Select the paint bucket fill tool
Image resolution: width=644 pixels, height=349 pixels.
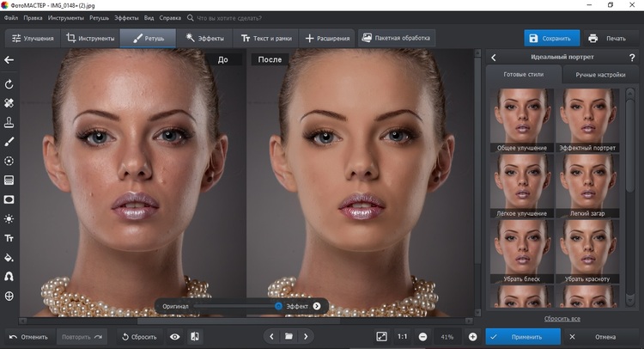pos(9,257)
